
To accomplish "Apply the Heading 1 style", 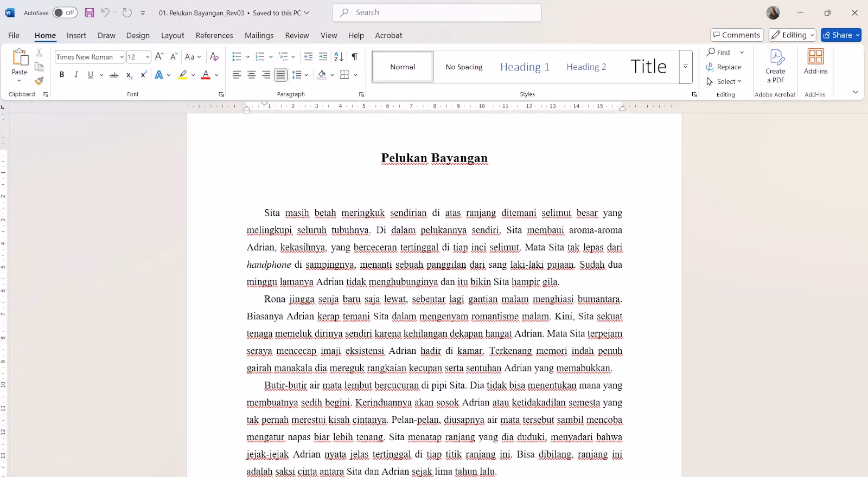I will [x=525, y=67].
